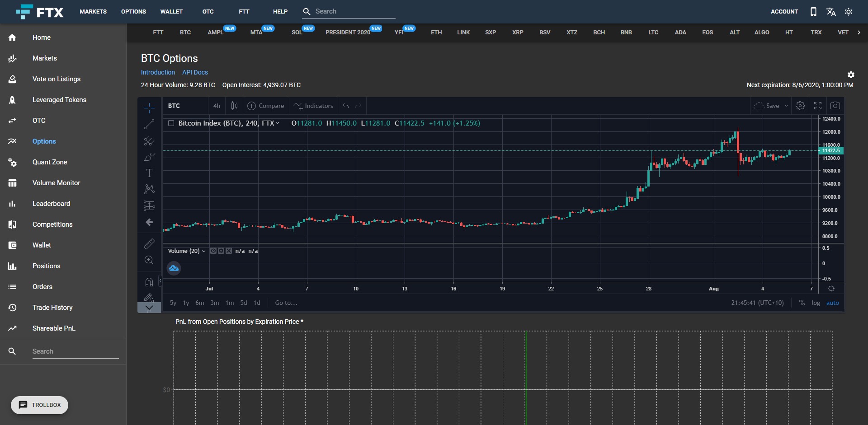This screenshot has width=868, height=425.
Task: Select the ruler measure tool
Action: [x=149, y=244]
